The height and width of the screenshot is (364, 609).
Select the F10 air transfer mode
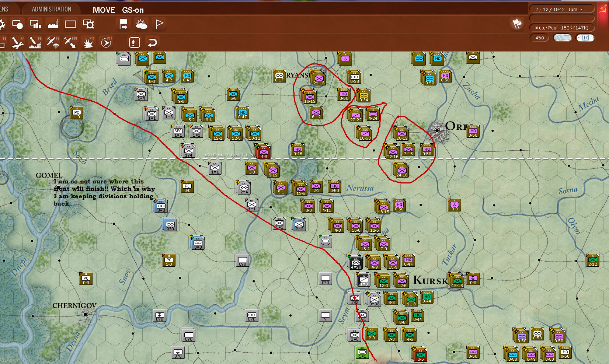pyautogui.click(x=70, y=42)
